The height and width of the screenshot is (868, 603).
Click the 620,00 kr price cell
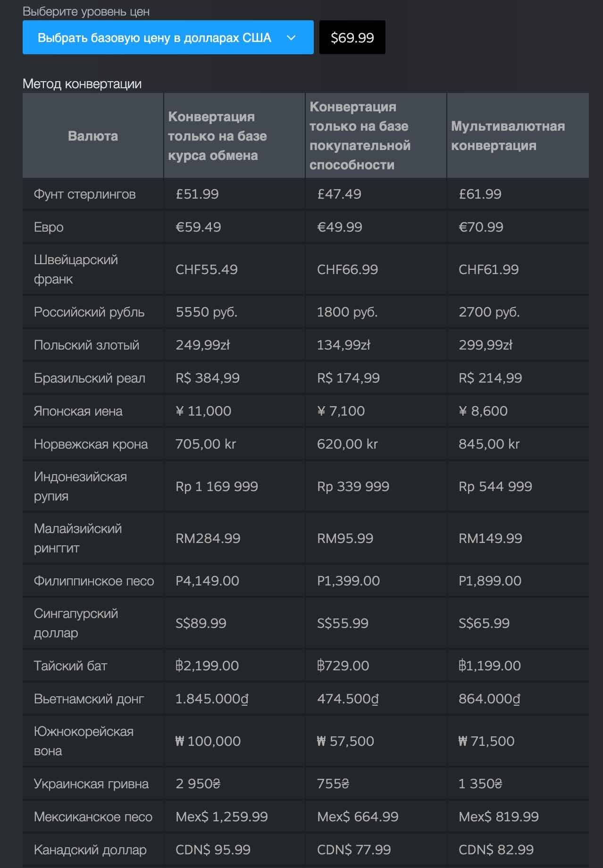[x=347, y=444]
